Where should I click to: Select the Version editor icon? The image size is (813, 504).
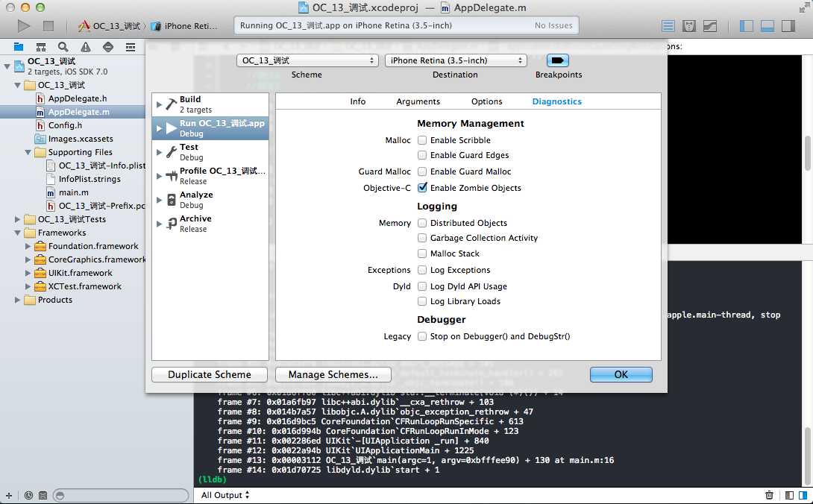[x=710, y=26]
